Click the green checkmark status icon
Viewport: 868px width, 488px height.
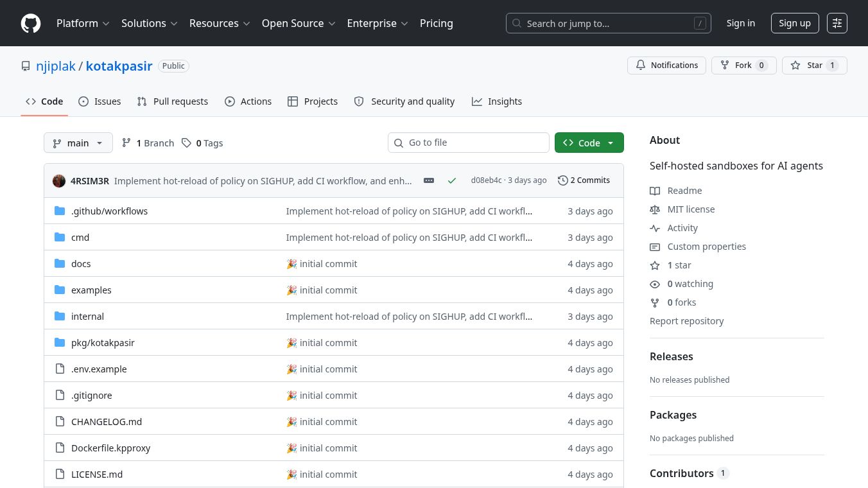tap(452, 180)
